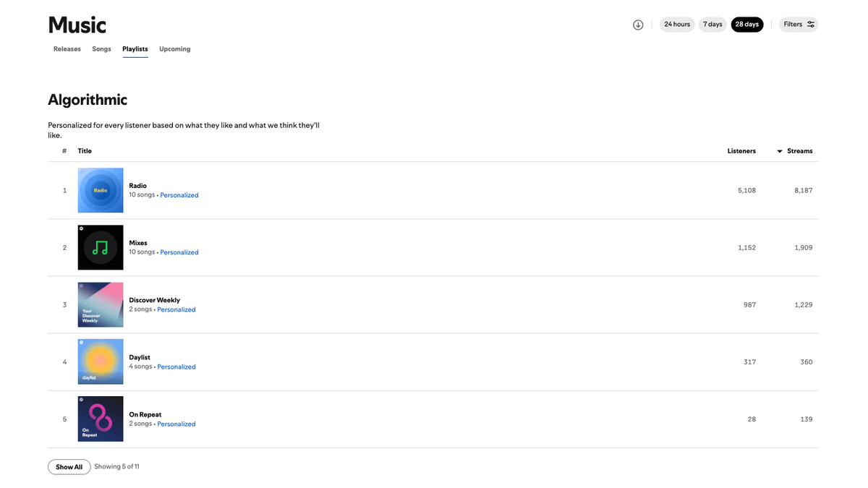Screen dimensions: 868x488
Task: Switch to the Songs tab
Action: click(x=102, y=49)
